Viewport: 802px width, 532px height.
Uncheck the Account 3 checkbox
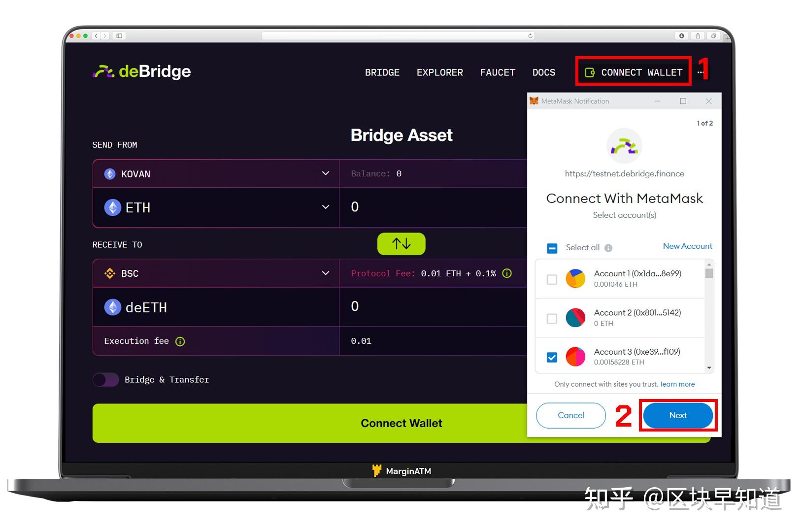pyautogui.click(x=552, y=357)
